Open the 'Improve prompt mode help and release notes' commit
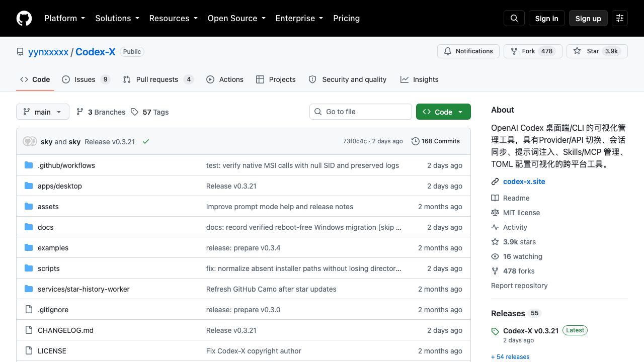644x362 pixels. pyautogui.click(x=280, y=207)
